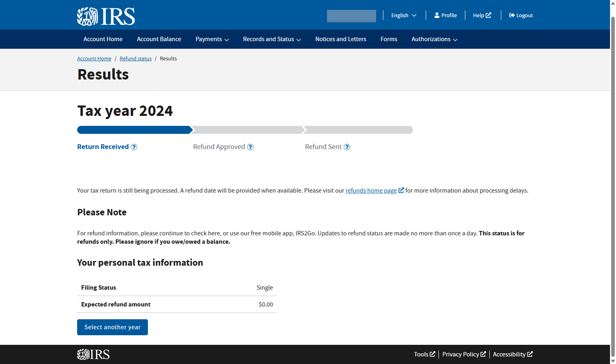The width and height of the screenshot is (616, 364).
Task: Click the redacted username box in the header
Action: (351, 16)
